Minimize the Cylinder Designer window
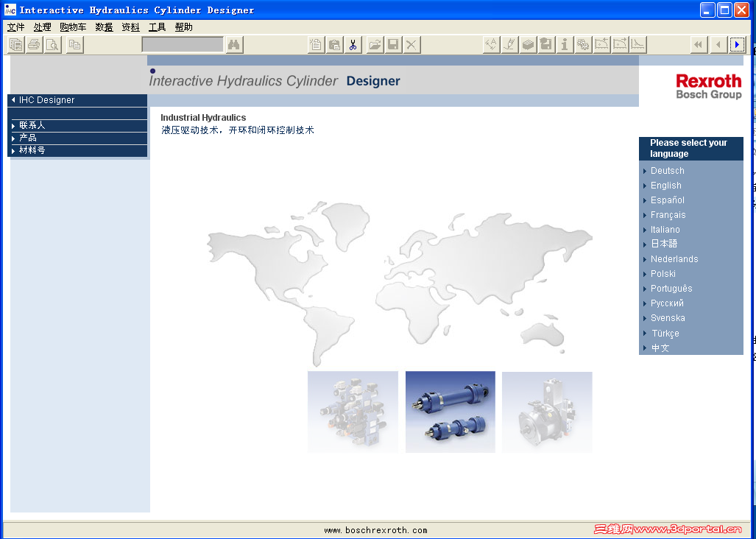Image resolution: width=756 pixels, height=539 pixels. click(707, 10)
